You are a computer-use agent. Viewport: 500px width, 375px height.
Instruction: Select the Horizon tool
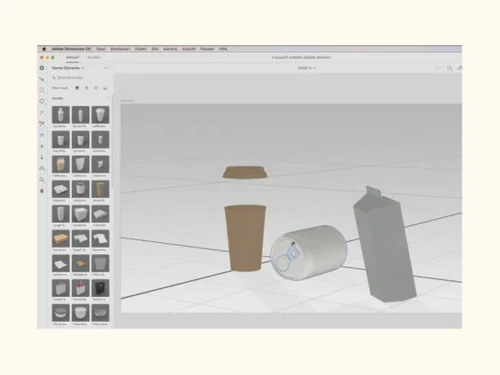coord(42,168)
